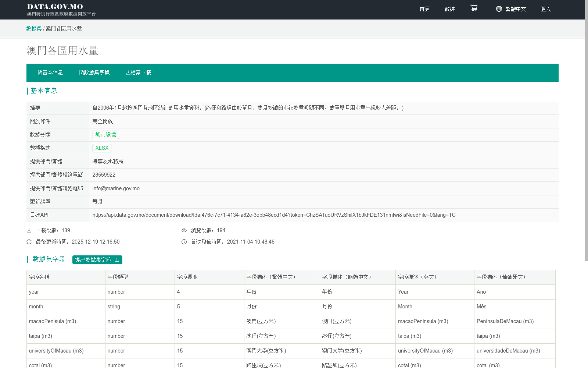
Task: Click the refresh last-updated icon
Action: coord(29,242)
